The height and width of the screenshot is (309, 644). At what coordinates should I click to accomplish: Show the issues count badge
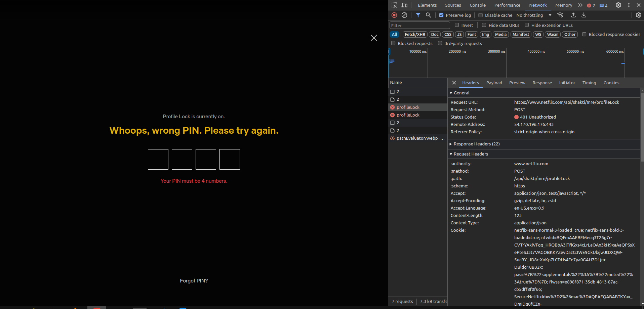click(x=604, y=5)
